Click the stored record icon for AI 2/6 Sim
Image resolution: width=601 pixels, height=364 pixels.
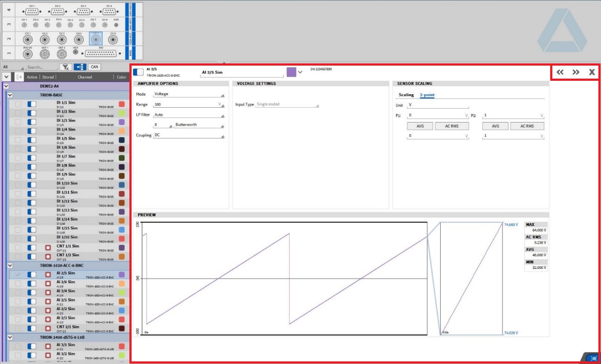[48, 284]
